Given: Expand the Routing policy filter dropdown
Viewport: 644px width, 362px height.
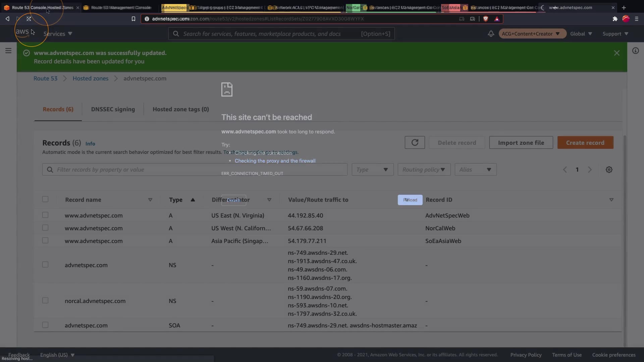Looking at the screenshot, I should [x=424, y=170].
